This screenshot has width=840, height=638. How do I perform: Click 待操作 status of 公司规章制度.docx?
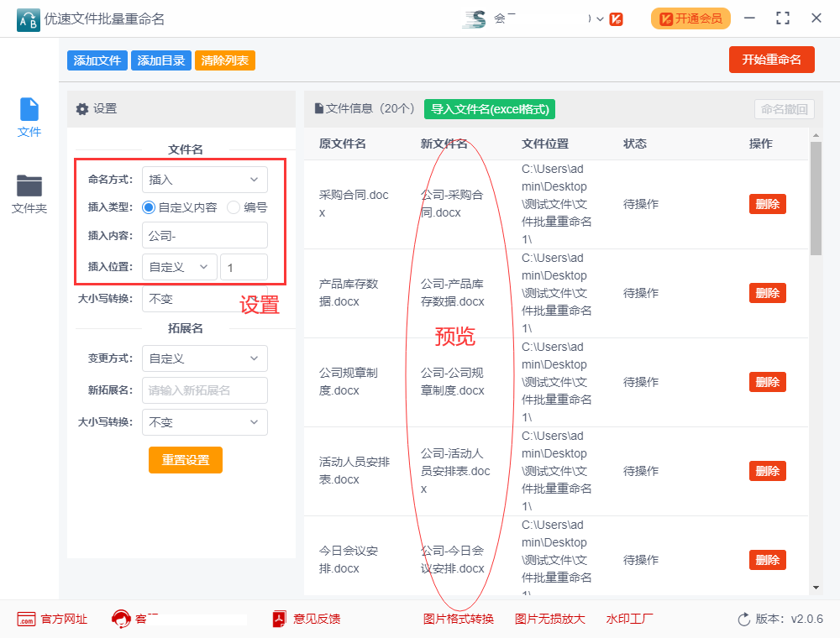641,382
